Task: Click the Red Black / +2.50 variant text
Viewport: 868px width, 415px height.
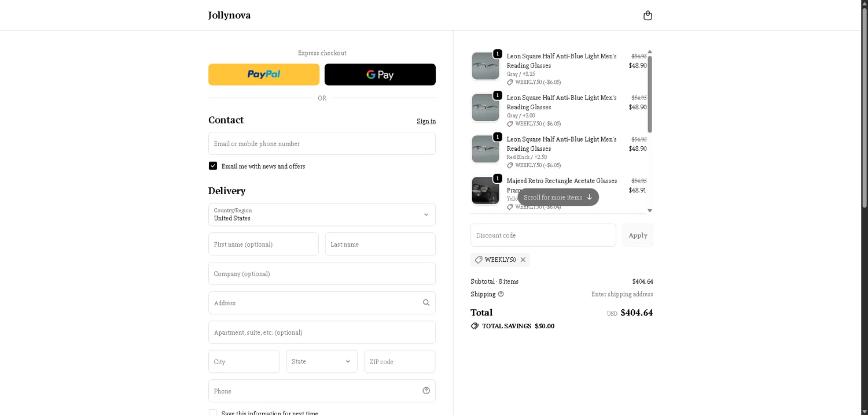Action: click(x=527, y=157)
